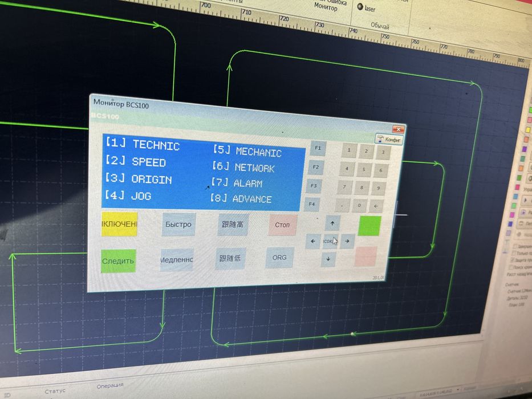This screenshot has height=399, width=532.
Task: Click the pale pink square button below green
Action: 366,256
